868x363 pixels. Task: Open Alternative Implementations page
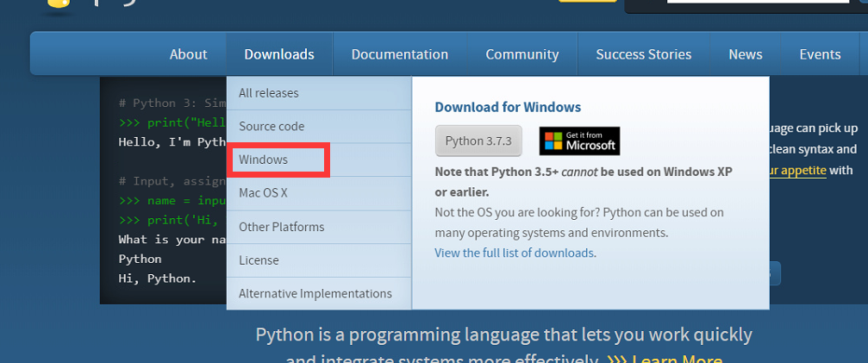click(x=315, y=294)
